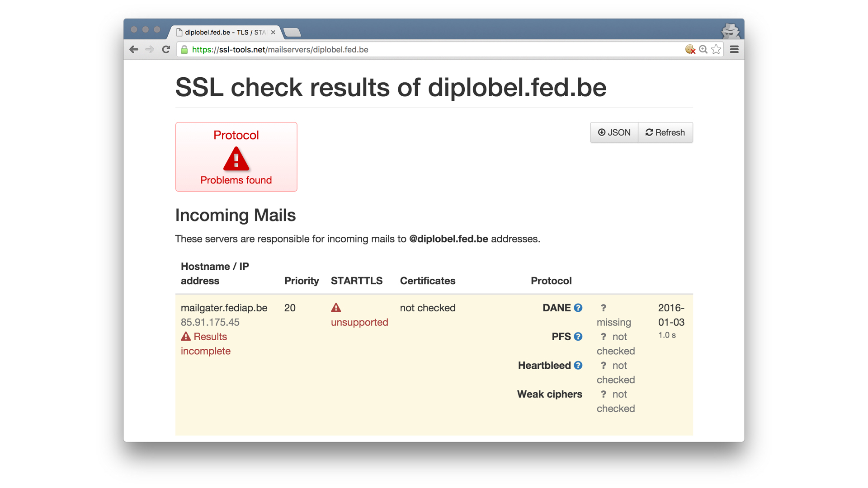The width and height of the screenshot is (868, 488).
Task: Click the Refresh button
Action: (665, 132)
